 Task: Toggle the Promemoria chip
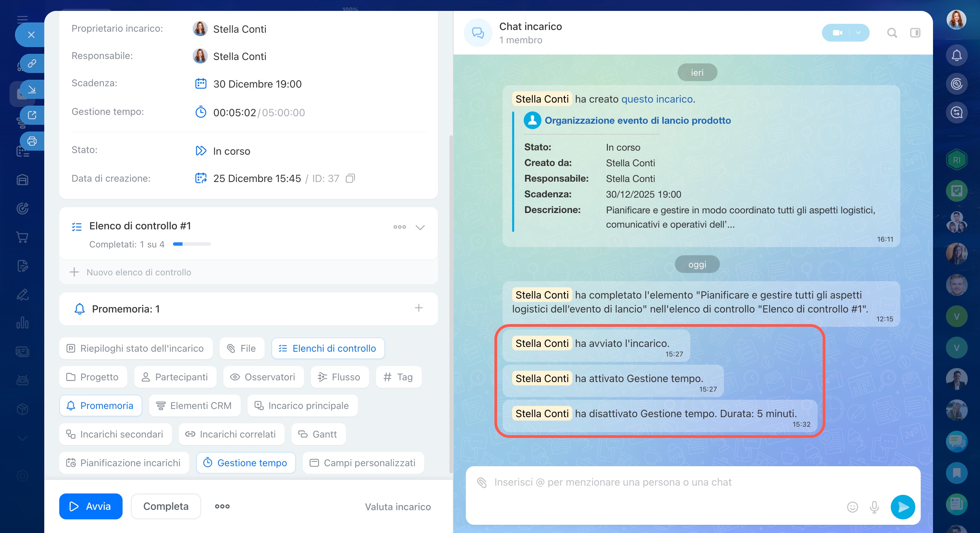(101, 406)
